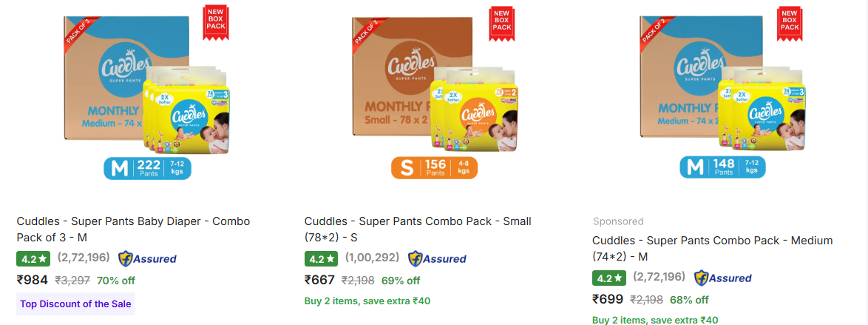Image resolution: width=868 pixels, height=325 pixels.
Task: Click the 4.2 rating badge on sponsored product
Action: 608,278
